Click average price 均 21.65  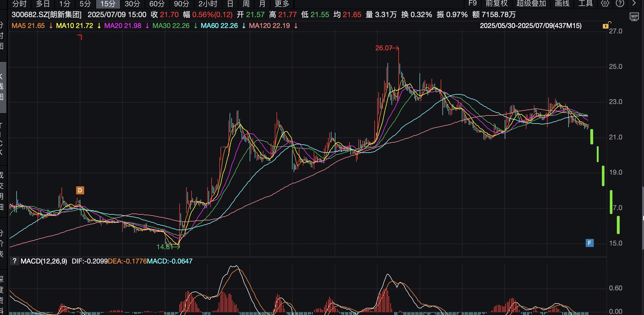point(347,15)
